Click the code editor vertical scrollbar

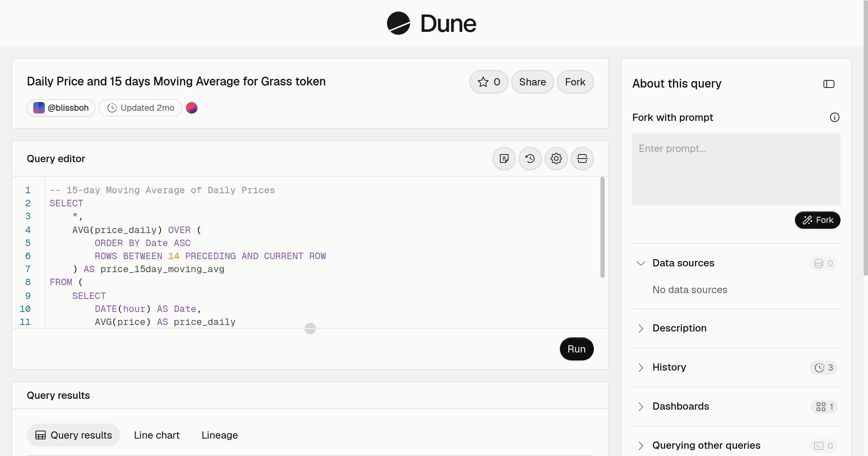pos(602,227)
